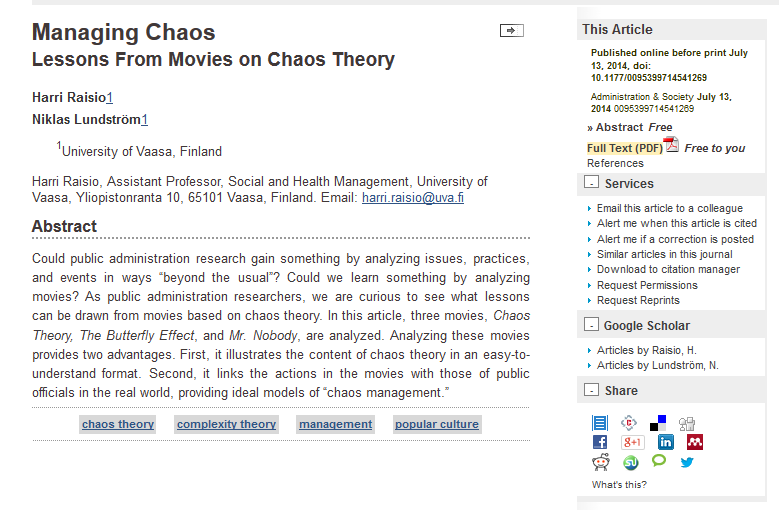The width and height of the screenshot is (779, 510).
Task: Open the Full Text (PDF) link
Action: coord(624,148)
